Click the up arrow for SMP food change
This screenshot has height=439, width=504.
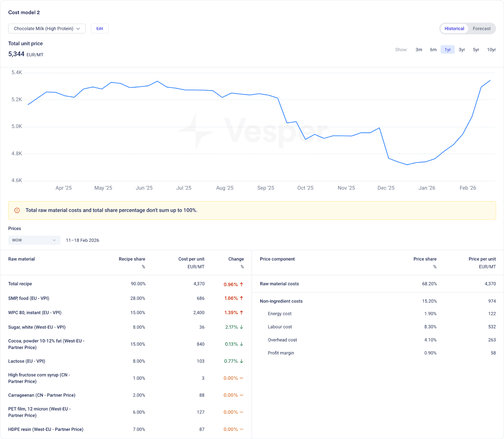tap(242, 298)
